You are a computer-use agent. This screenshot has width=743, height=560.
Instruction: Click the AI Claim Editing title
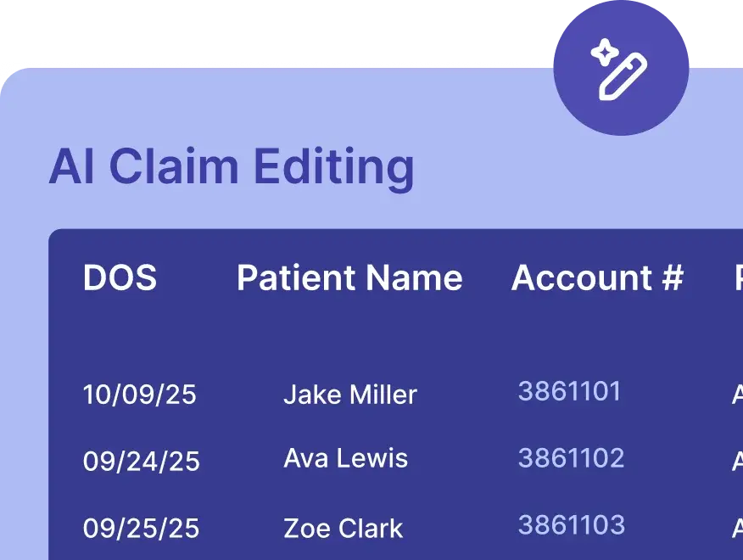pyautogui.click(x=232, y=168)
